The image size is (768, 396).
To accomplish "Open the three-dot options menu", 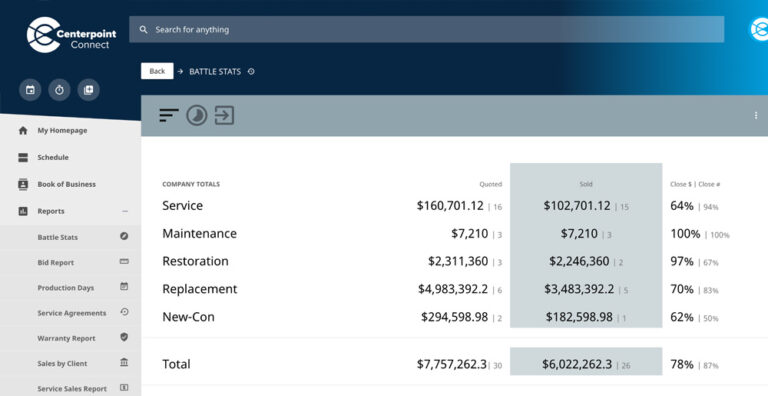I will tap(756, 115).
